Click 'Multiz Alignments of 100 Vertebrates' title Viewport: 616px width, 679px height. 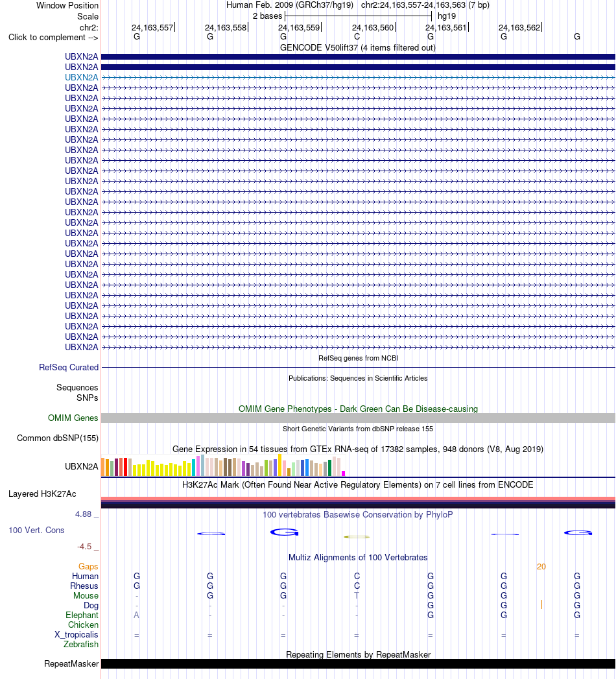(x=358, y=557)
